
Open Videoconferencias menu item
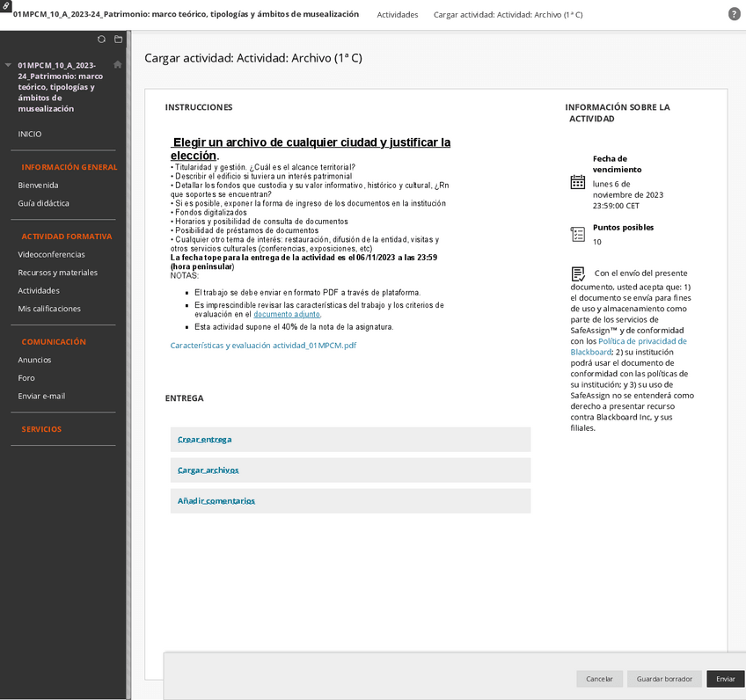click(51, 255)
